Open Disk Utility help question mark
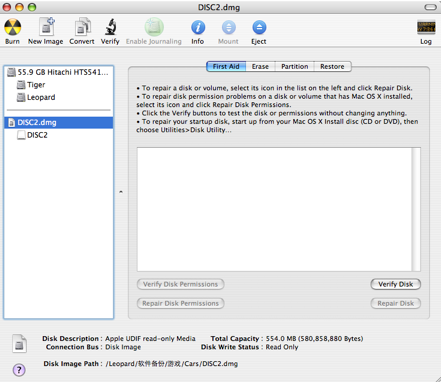This screenshot has height=382, width=441. (19, 370)
